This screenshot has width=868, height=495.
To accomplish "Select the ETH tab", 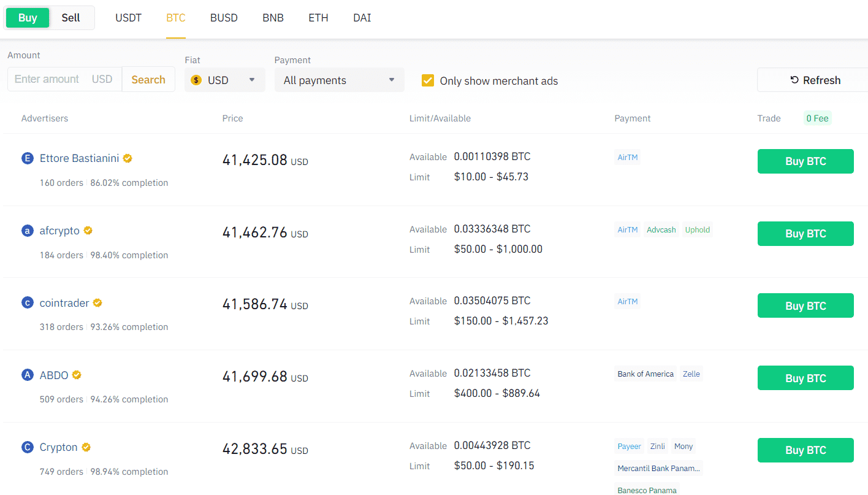I will (x=318, y=18).
